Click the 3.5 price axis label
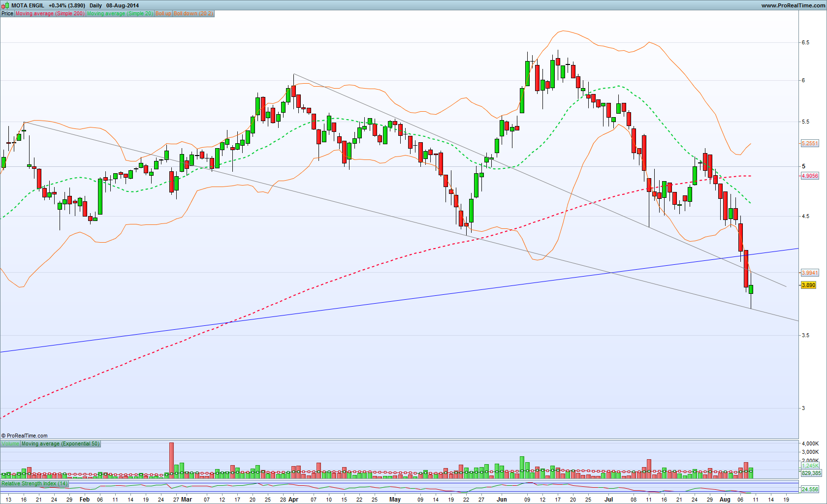 pos(805,335)
